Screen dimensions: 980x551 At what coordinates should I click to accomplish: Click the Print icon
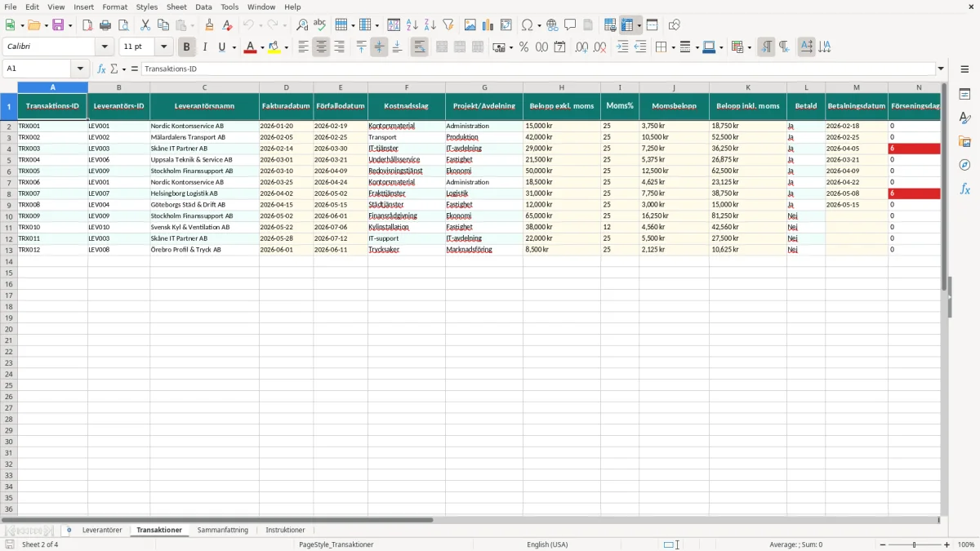click(105, 25)
